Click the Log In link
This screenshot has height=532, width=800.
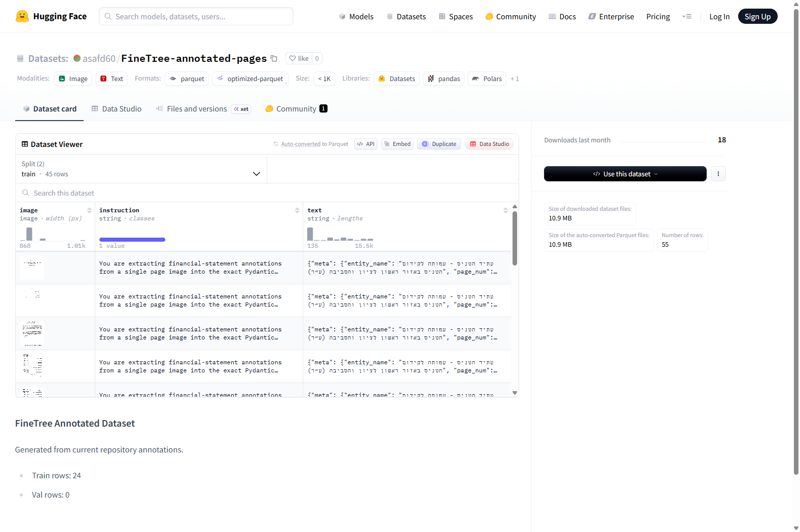[x=719, y=16]
